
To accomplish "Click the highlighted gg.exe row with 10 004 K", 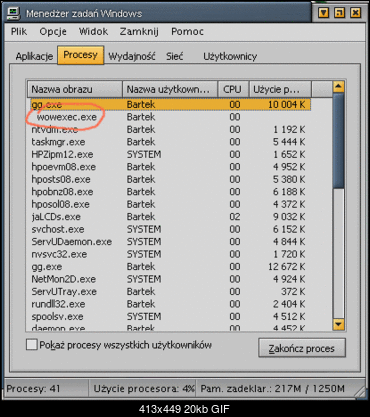I will point(171,104).
